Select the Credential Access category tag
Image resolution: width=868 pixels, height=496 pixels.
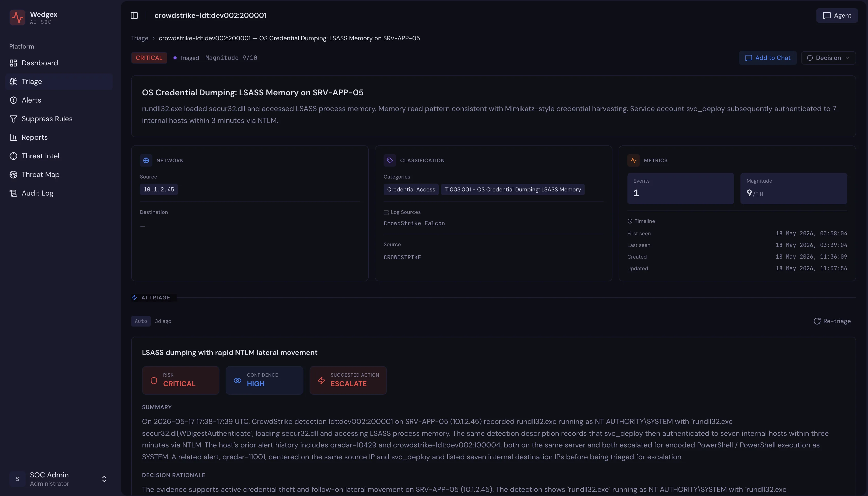tap(411, 189)
